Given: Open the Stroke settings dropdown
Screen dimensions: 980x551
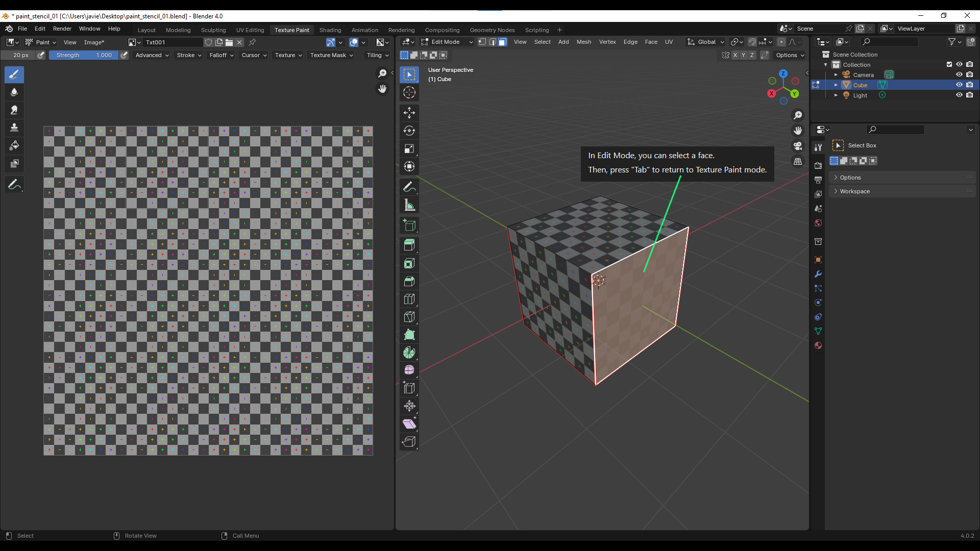Looking at the screenshot, I should tap(189, 55).
